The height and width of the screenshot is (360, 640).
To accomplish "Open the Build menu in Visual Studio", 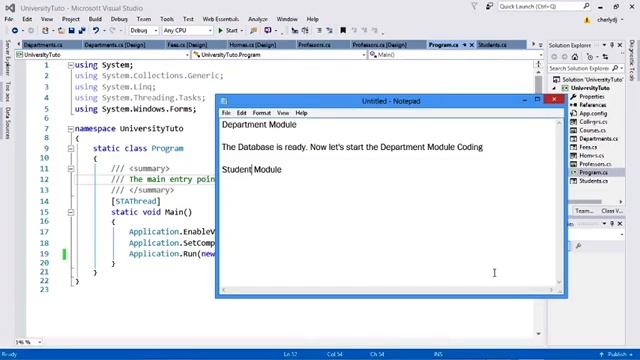I will point(95,19).
